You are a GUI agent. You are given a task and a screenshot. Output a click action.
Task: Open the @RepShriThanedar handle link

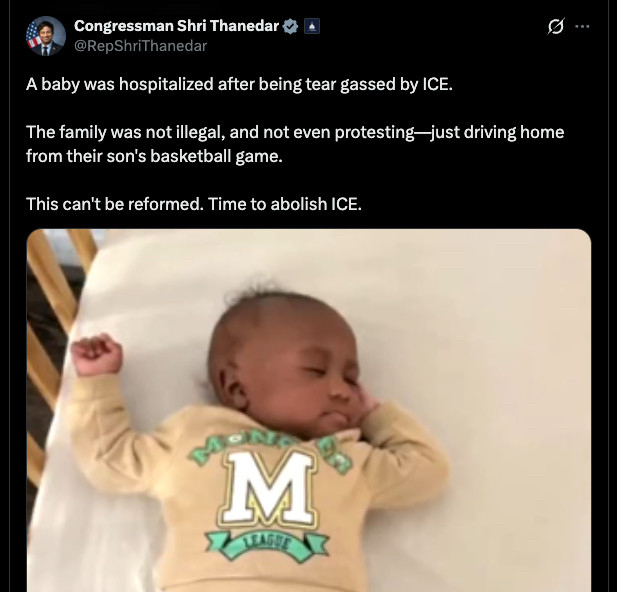tap(140, 46)
